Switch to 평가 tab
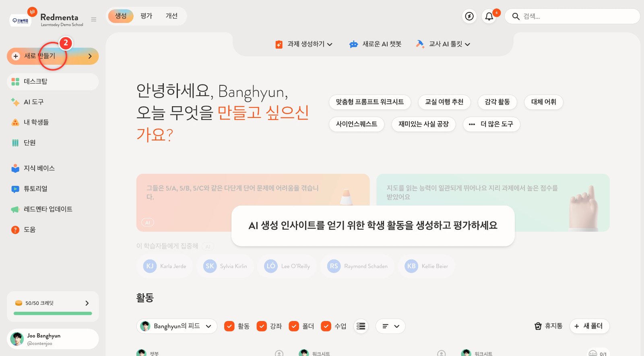 (146, 16)
